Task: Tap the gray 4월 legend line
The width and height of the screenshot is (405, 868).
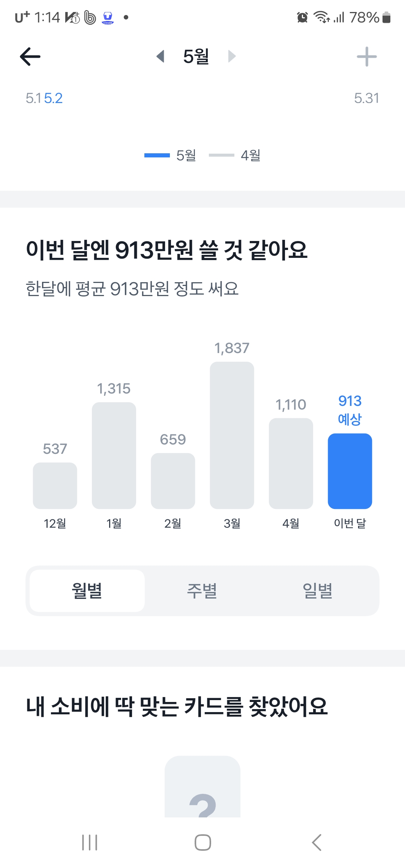Action: [x=221, y=155]
